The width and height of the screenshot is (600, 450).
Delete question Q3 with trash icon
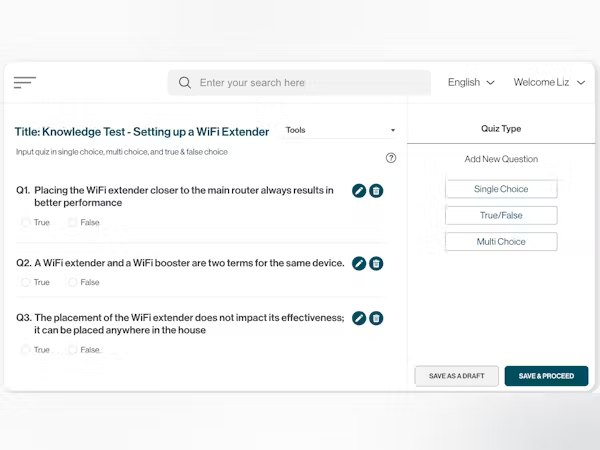[x=376, y=318]
